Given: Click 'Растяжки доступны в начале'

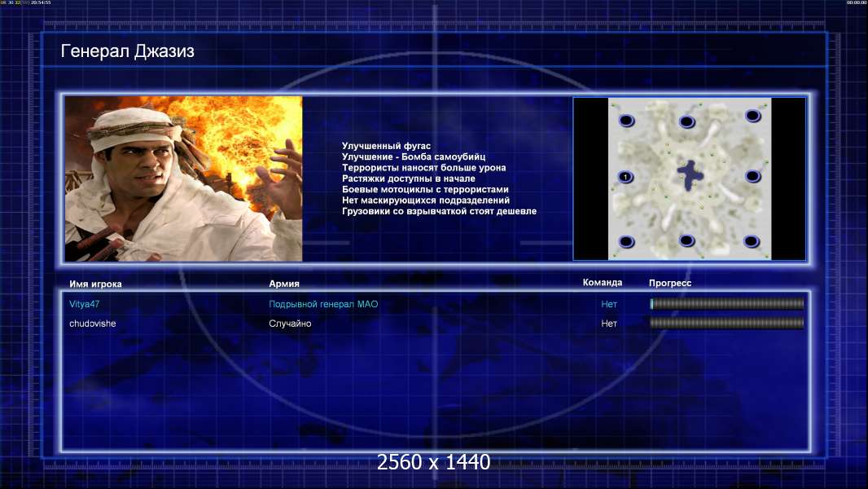Looking at the screenshot, I should point(409,178).
